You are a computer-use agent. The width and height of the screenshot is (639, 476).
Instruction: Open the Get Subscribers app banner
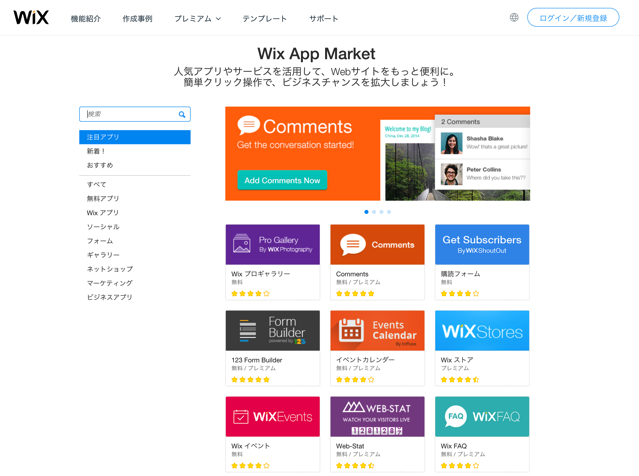(x=482, y=245)
